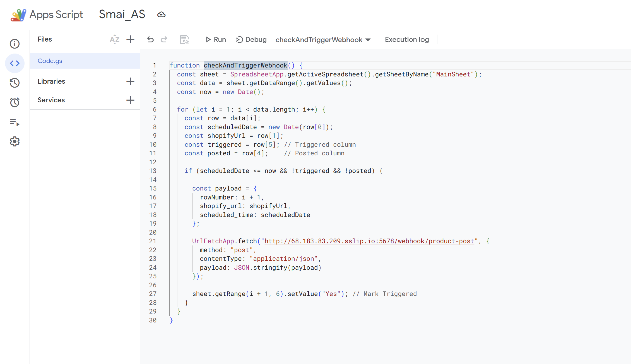Open Project Settings
The height and width of the screenshot is (364, 631).
click(15, 141)
